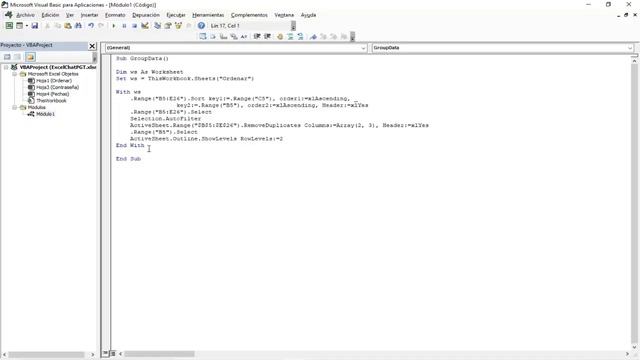The height and width of the screenshot is (360, 640).
Task: Click Clear All Bookmarks icon
Action: 344,36
